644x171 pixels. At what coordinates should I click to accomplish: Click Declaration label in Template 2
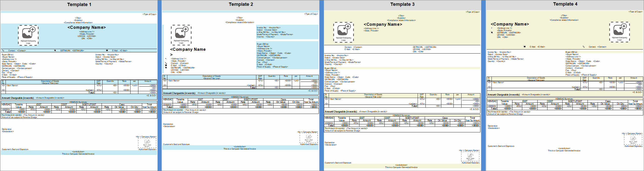[x=168, y=124]
